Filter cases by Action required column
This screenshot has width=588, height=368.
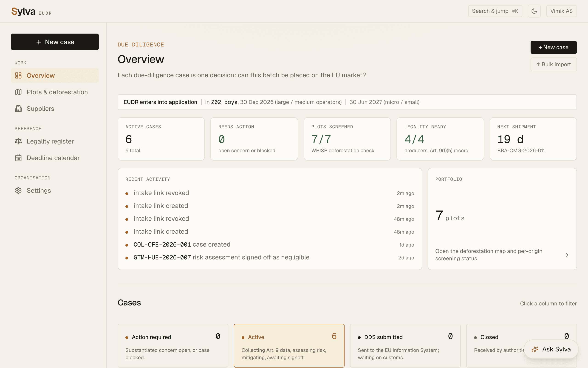click(173, 345)
